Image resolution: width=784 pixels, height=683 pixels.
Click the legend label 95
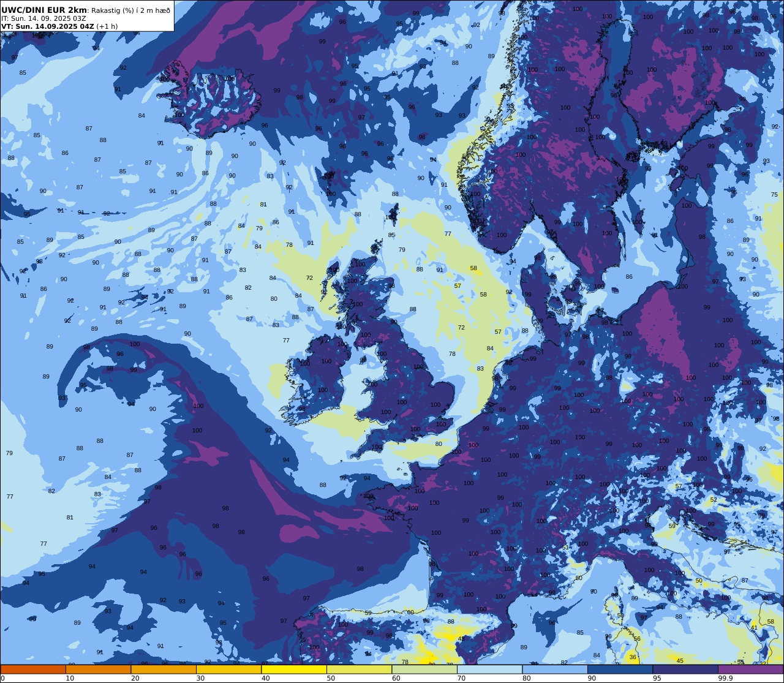click(657, 678)
